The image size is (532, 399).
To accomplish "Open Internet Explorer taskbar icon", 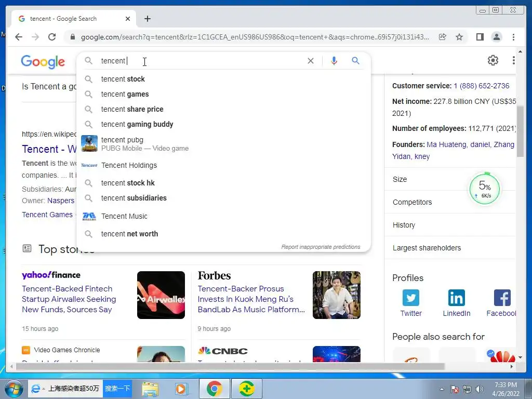I will point(36,389).
